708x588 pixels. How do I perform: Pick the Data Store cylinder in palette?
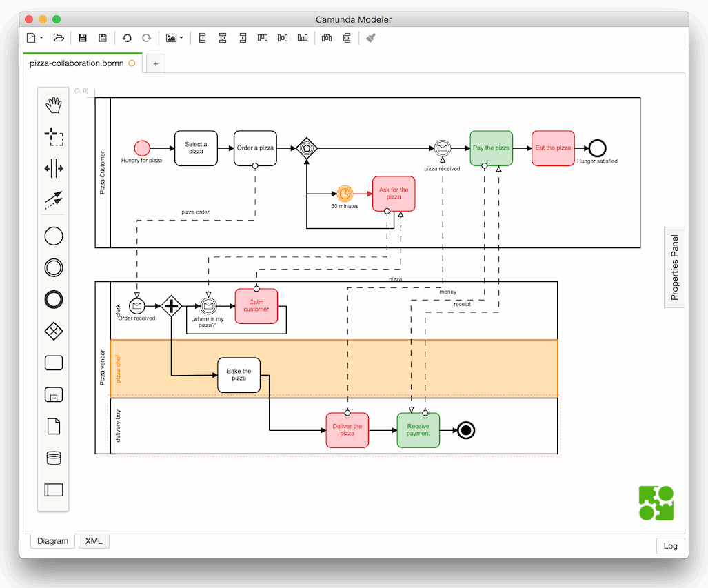coord(54,458)
